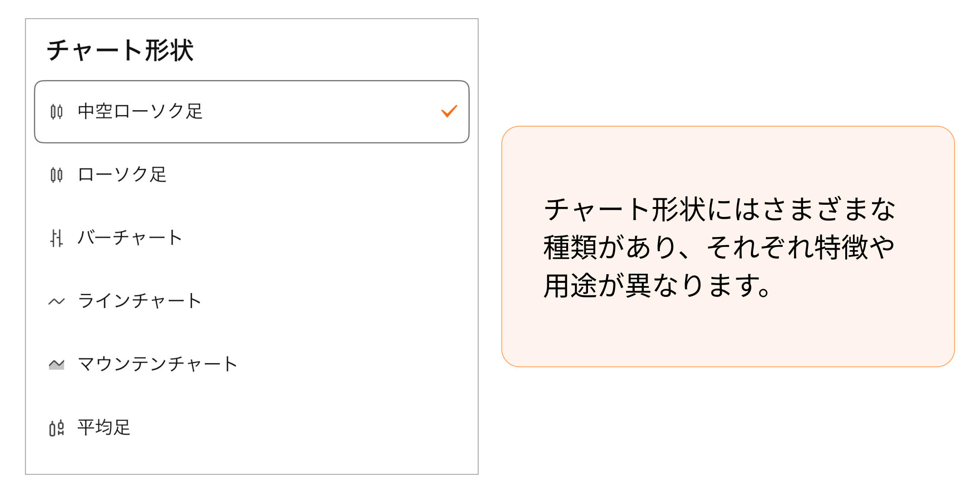980x493 pixels.
Task: Switch to バーチャート chart style
Action: point(130,238)
